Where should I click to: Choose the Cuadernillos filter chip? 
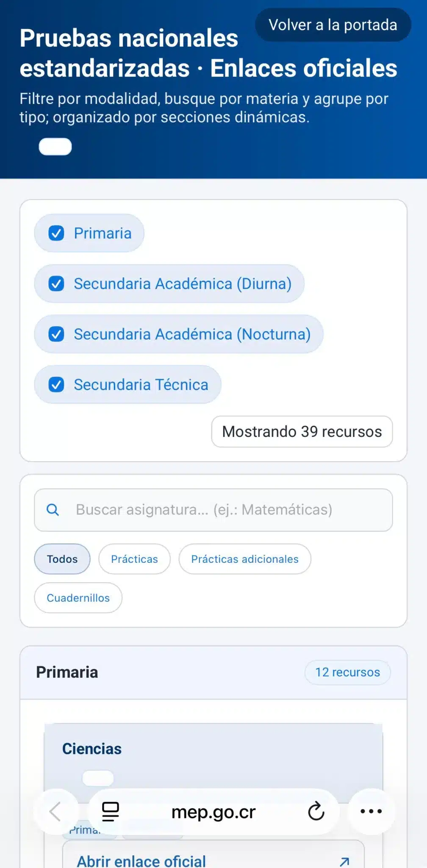point(78,598)
